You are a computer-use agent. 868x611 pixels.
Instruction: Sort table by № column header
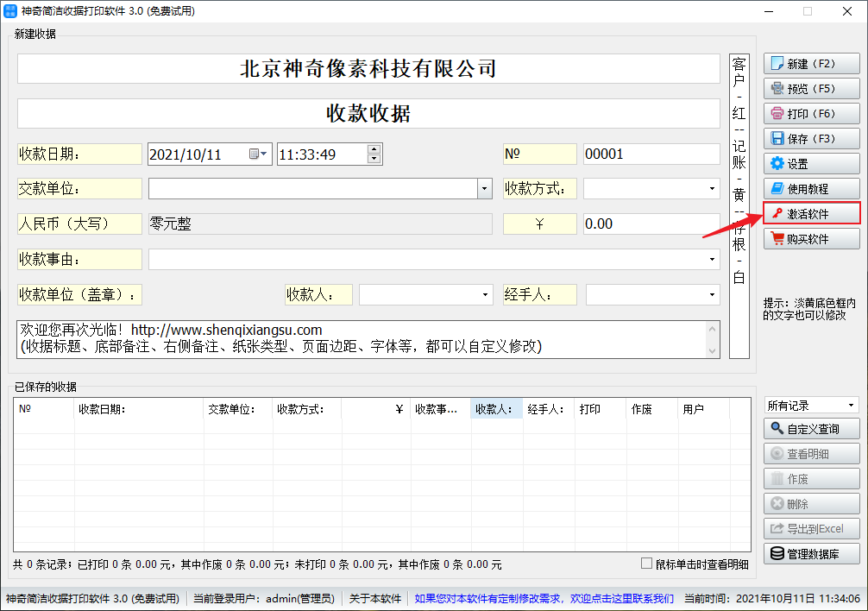pos(44,409)
